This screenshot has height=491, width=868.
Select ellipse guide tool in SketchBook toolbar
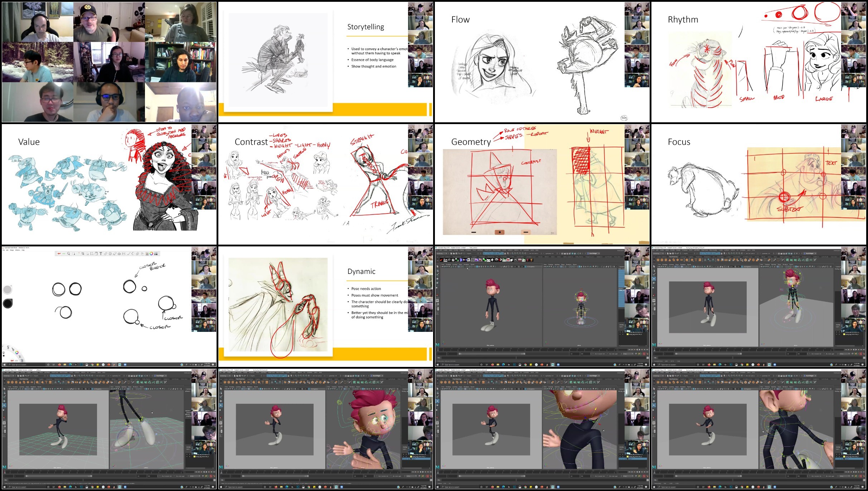click(110, 254)
